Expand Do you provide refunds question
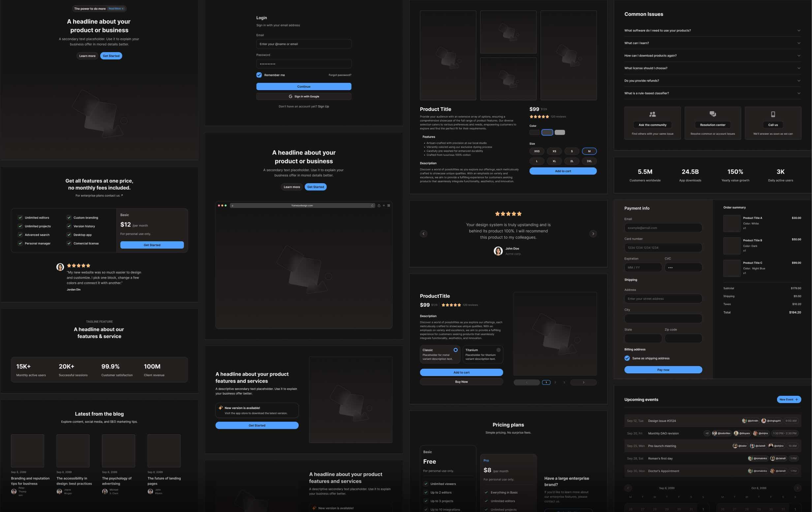The image size is (812, 512). tap(712, 81)
